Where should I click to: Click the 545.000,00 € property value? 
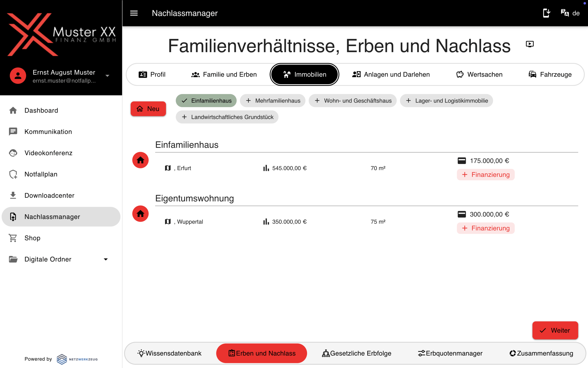point(289,168)
